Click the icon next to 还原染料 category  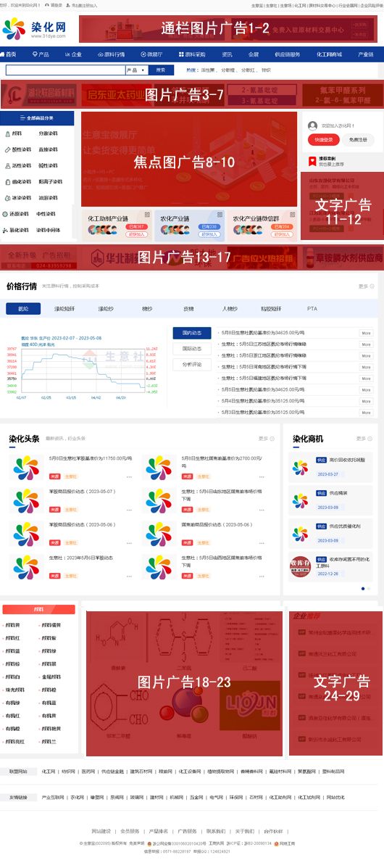pos(6,214)
